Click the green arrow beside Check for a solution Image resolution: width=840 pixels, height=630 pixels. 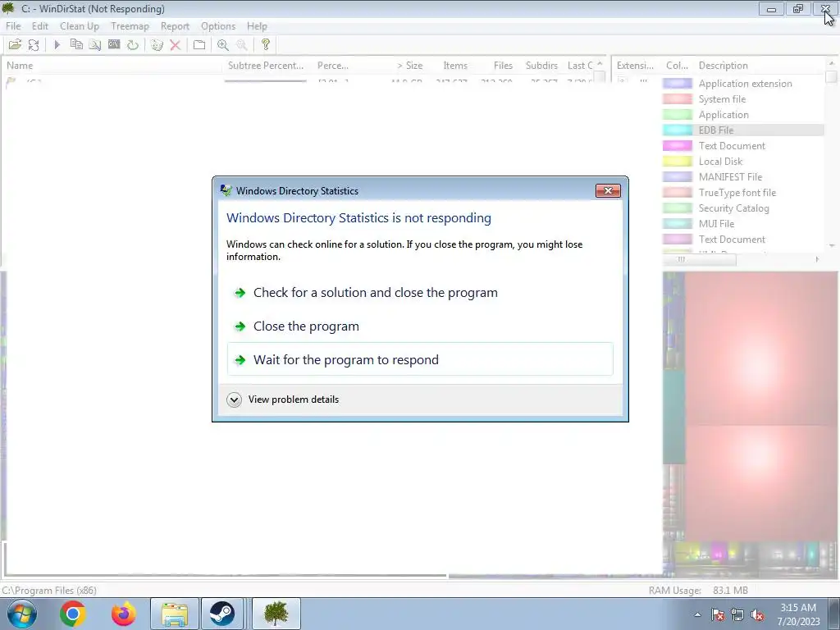pos(240,293)
